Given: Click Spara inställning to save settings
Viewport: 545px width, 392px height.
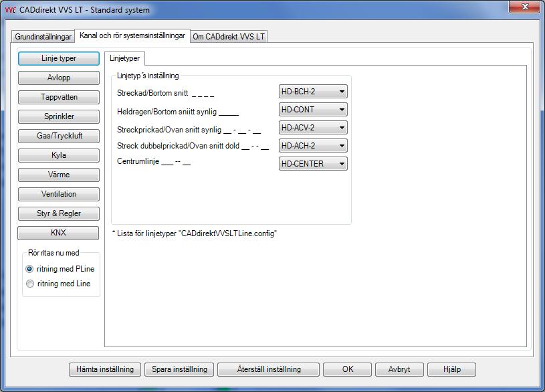Looking at the screenshot, I should pyautogui.click(x=179, y=369).
